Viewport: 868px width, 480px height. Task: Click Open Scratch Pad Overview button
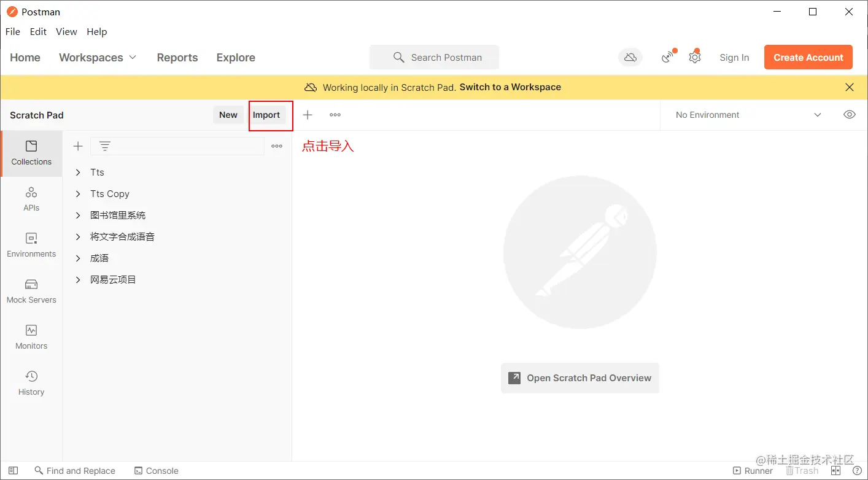pyautogui.click(x=580, y=378)
